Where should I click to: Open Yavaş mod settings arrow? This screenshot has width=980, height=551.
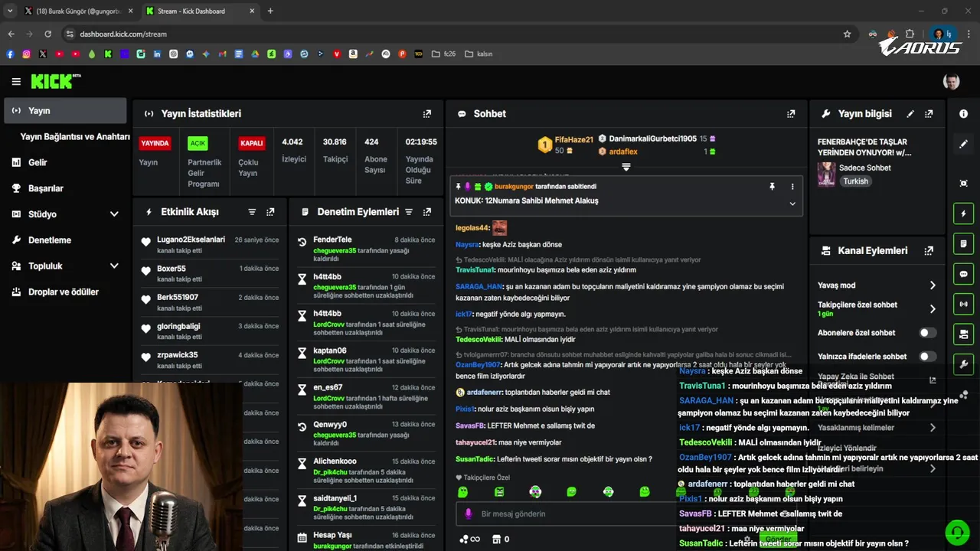pos(933,285)
